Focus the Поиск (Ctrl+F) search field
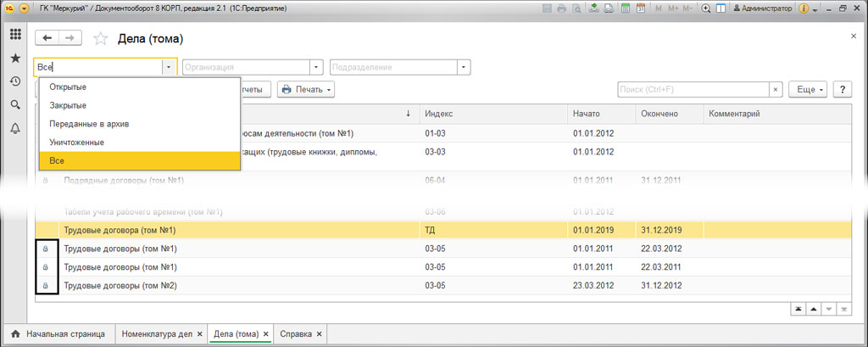The width and height of the screenshot is (868, 347). tap(693, 89)
